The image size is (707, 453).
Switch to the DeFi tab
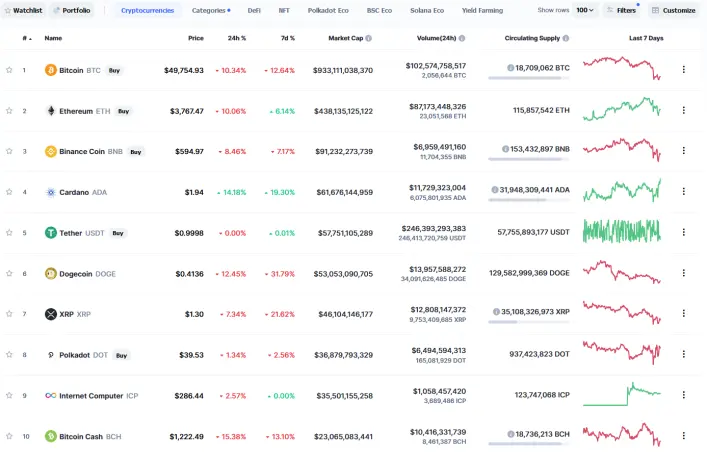[254, 10]
